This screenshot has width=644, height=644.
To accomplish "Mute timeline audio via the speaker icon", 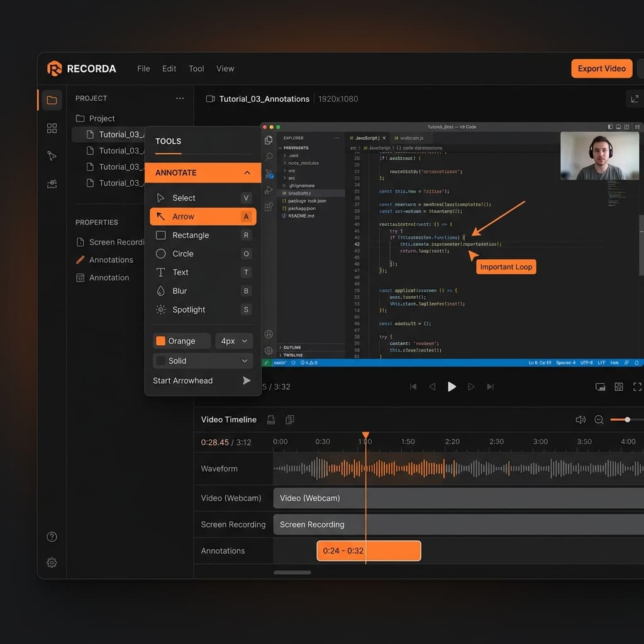I will [x=580, y=419].
